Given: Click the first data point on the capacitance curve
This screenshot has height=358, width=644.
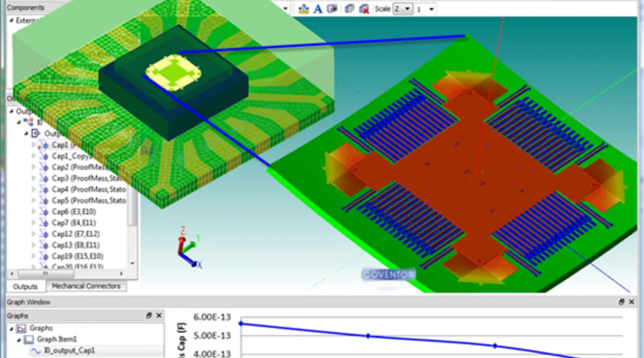Looking at the screenshot, I should (x=241, y=324).
